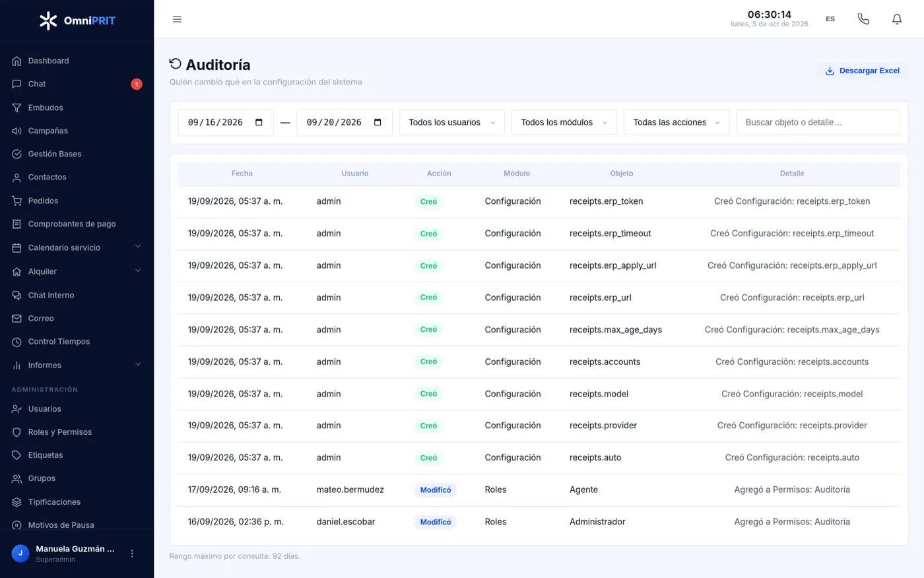This screenshot has height=578, width=924.
Task: Open the user options three-dot menu
Action: pyautogui.click(x=132, y=554)
